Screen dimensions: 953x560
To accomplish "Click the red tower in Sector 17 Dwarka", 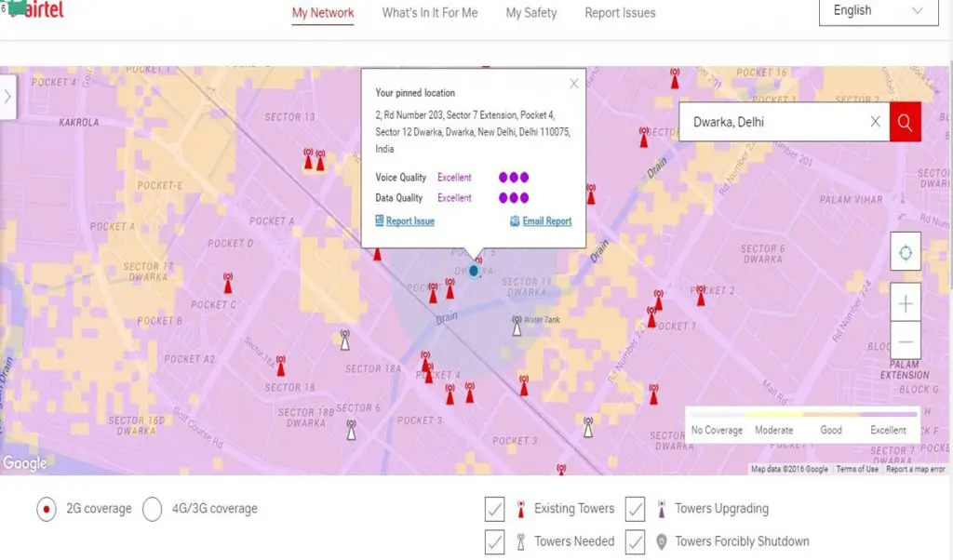I will tap(228, 283).
